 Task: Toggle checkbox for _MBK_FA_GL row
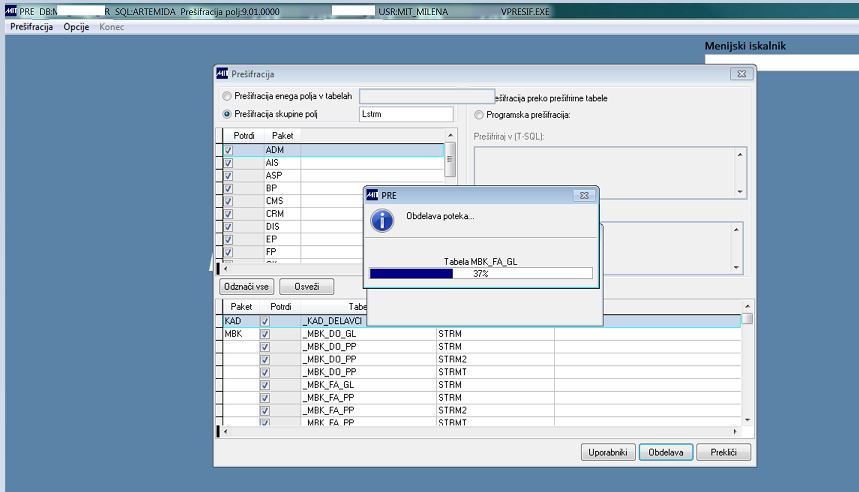click(x=265, y=385)
